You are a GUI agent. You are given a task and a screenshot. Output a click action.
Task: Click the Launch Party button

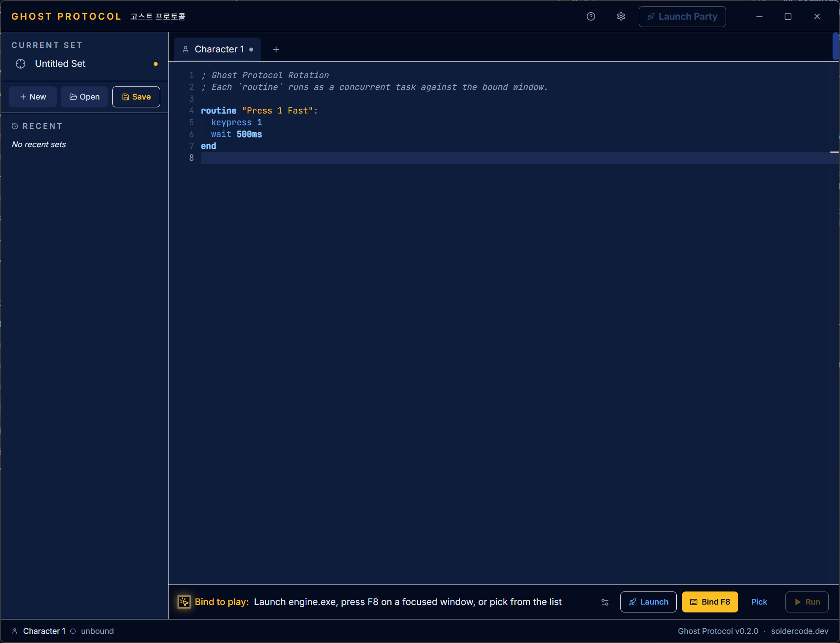click(682, 16)
